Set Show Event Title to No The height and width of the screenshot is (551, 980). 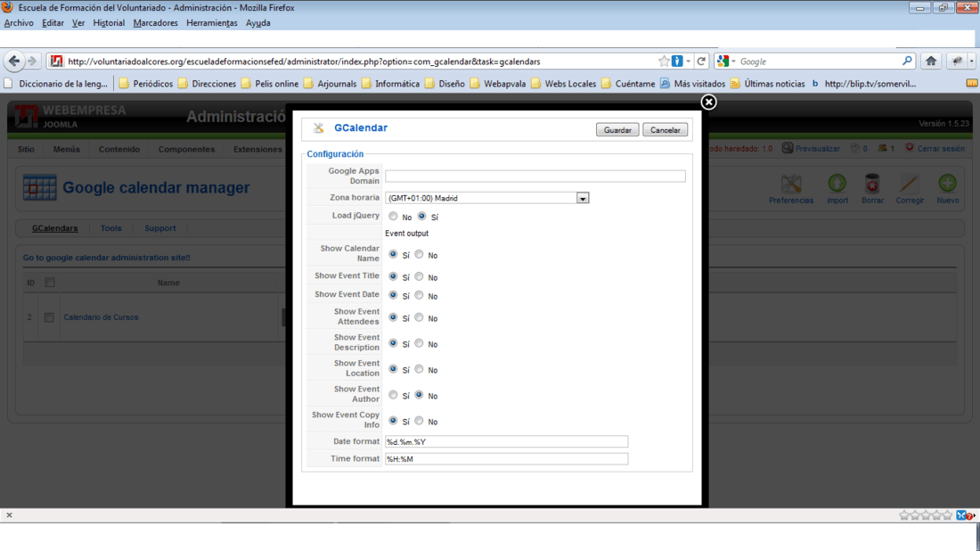(419, 276)
